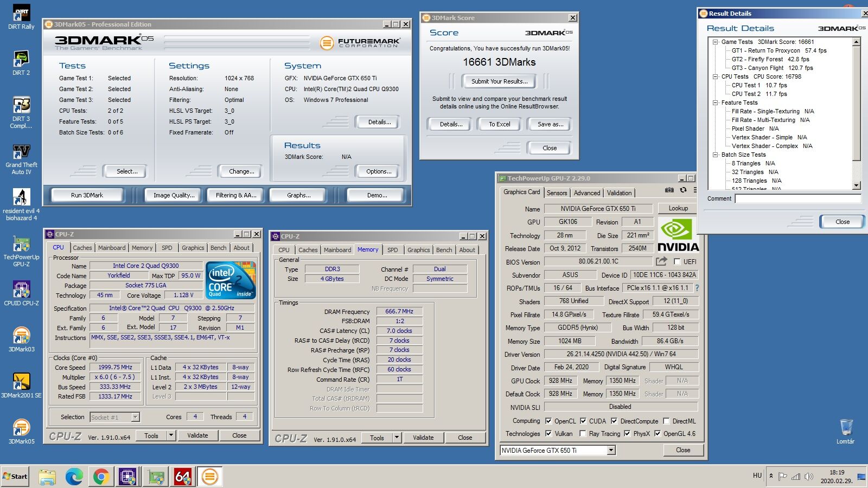Open Google Chrome from the taskbar
868x488 pixels.
100,477
